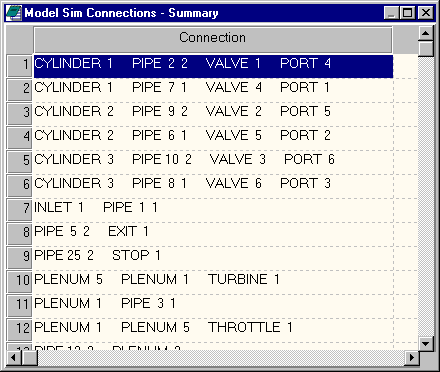440x372 pixels.
Task: Click the Connection column header
Action: (213, 40)
